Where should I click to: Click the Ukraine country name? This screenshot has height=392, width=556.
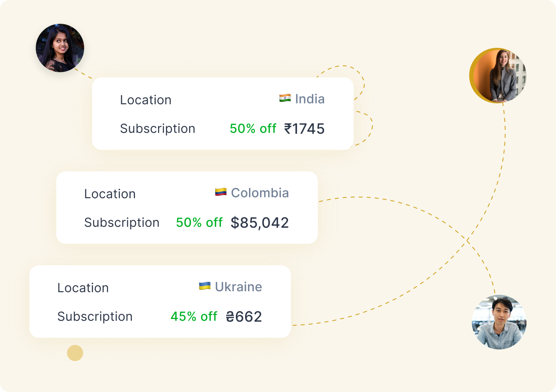pyautogui.click(x=238, y=287)
